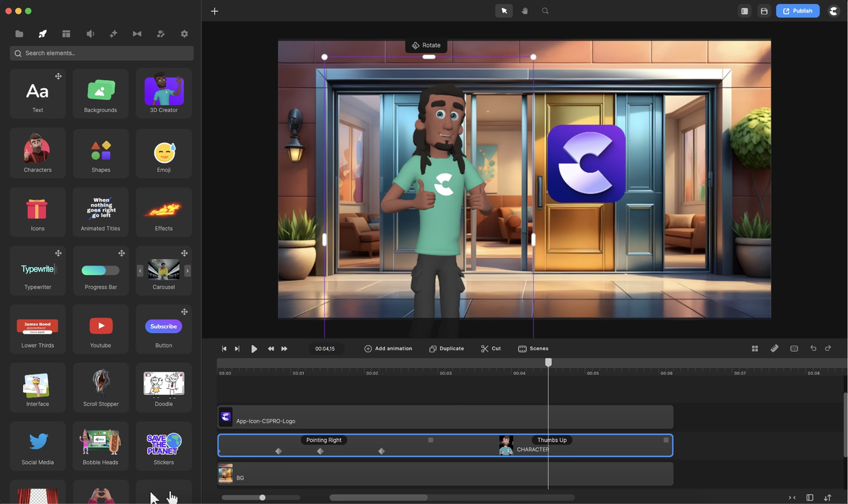Click the Redo icon above the timeline

click(x=833, y=348)
